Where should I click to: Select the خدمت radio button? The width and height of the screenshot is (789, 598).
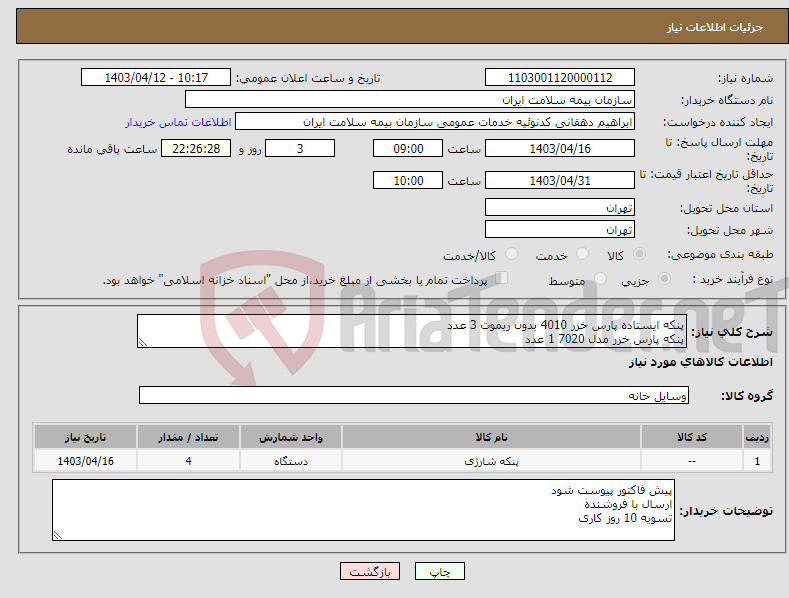[582, 254]
